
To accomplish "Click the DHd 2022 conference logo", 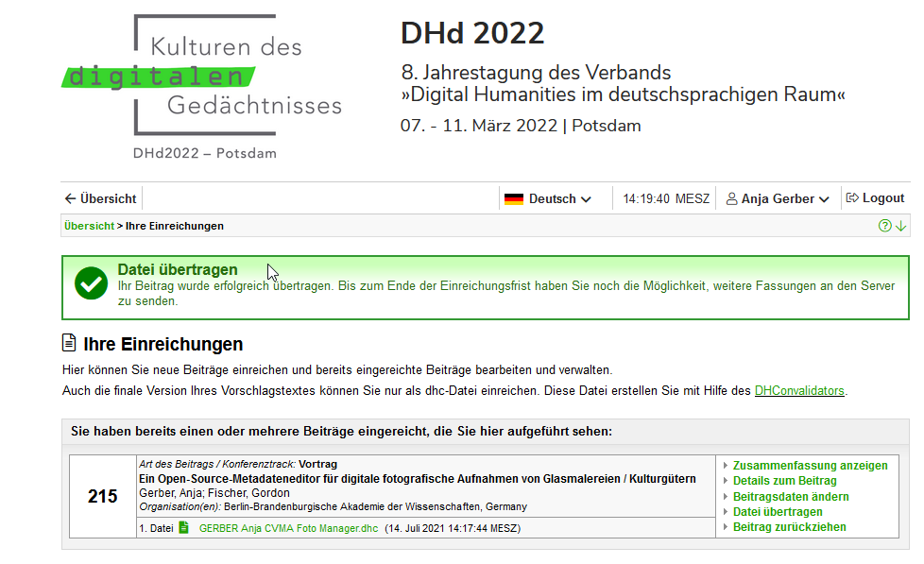I will click(202, 87).
